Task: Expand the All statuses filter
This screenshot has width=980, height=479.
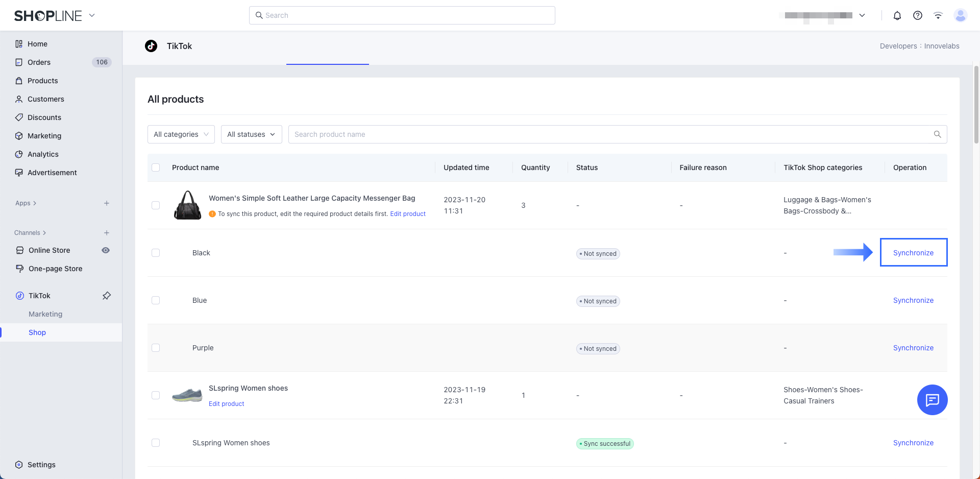Action: pyautogui.click(x=251, y=134)
